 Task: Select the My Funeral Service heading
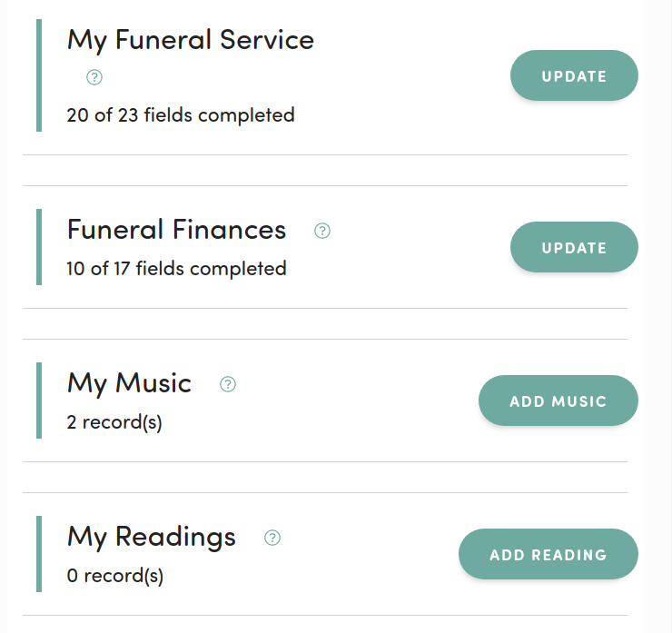pyautogui.click(x=190, y=40)
